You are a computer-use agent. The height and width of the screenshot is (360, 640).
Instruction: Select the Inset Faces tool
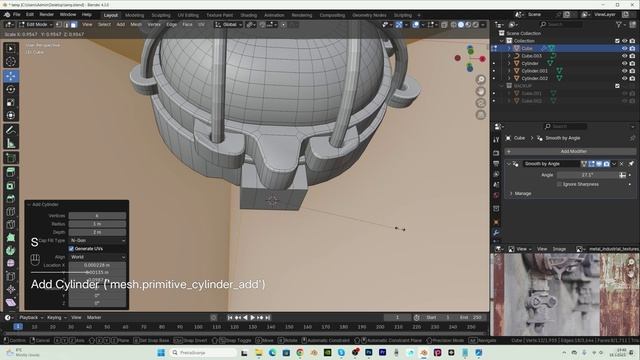coord(11,186)
